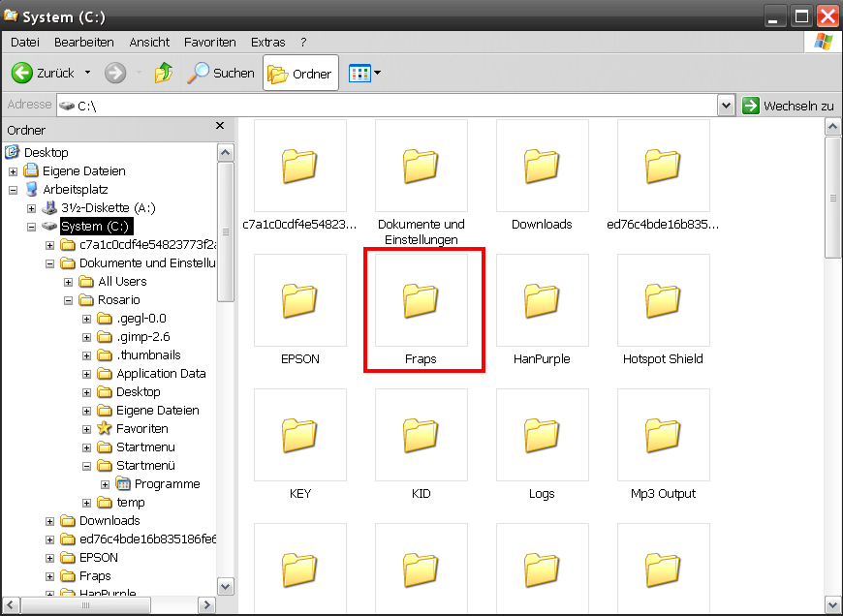Viewport: 843px width, 616px height.
Task: Select Favoriten star folder in the tree
Action: pos(141,428)
